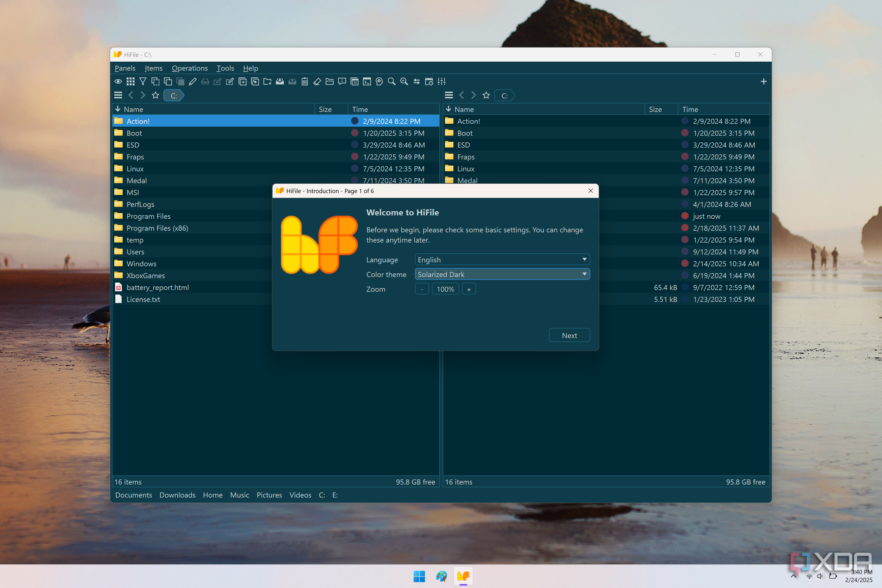This screenshot has height=588, width=882.
Task: Open the Tools menu
Action: point(225,68)
